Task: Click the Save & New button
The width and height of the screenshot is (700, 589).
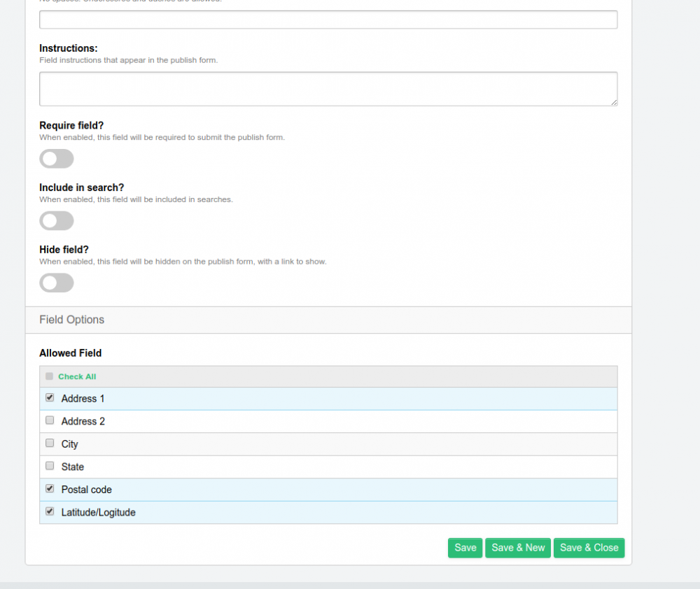Action: 518,548
